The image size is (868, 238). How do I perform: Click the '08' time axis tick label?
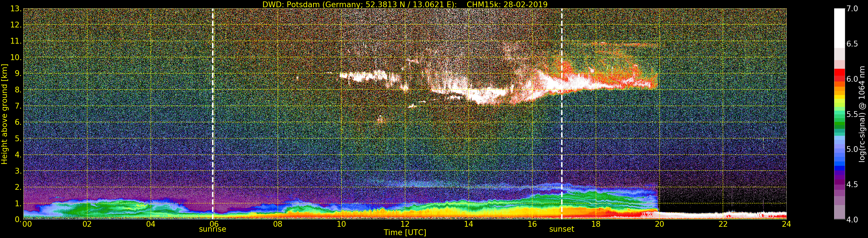[x=278, y=224]
